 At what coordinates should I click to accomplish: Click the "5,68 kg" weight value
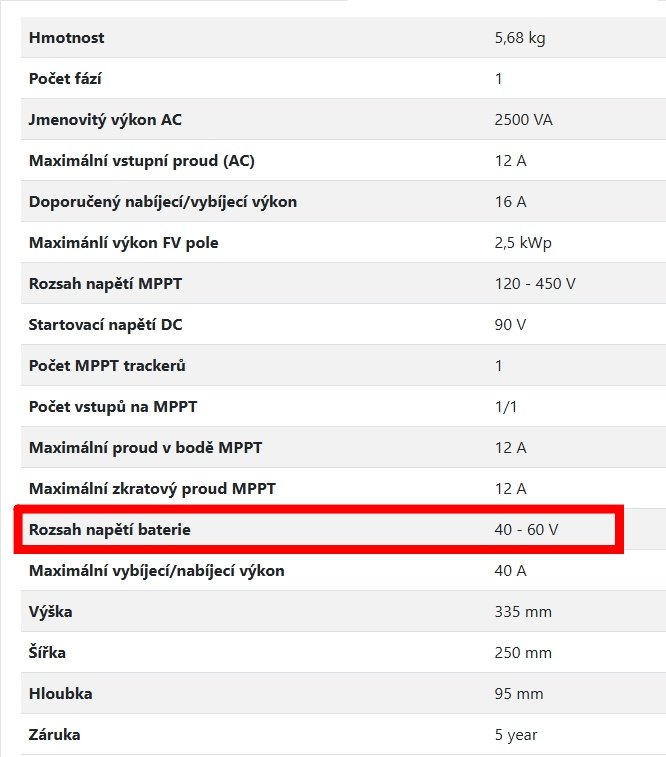pyautogui.click(x=520, y=38)
